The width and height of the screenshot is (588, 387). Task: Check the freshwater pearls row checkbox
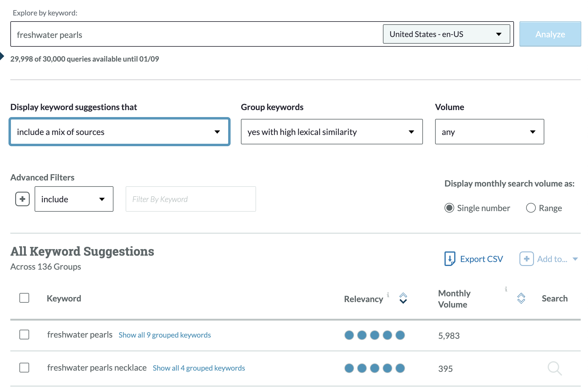point(24,335)
